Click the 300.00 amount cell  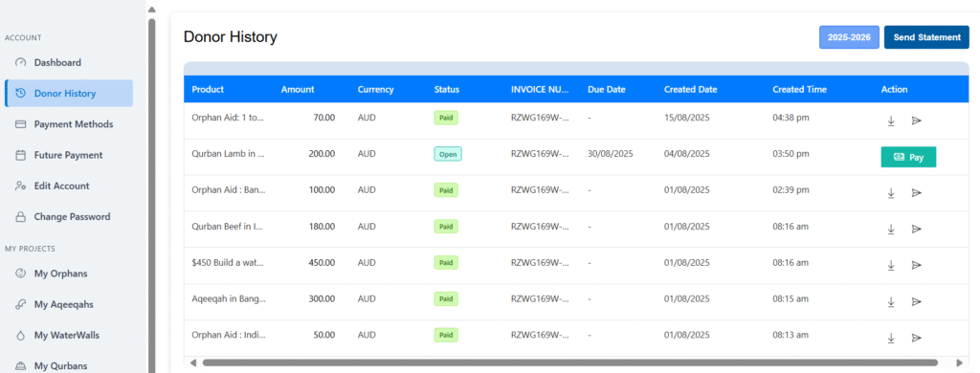tap(322, 298)
